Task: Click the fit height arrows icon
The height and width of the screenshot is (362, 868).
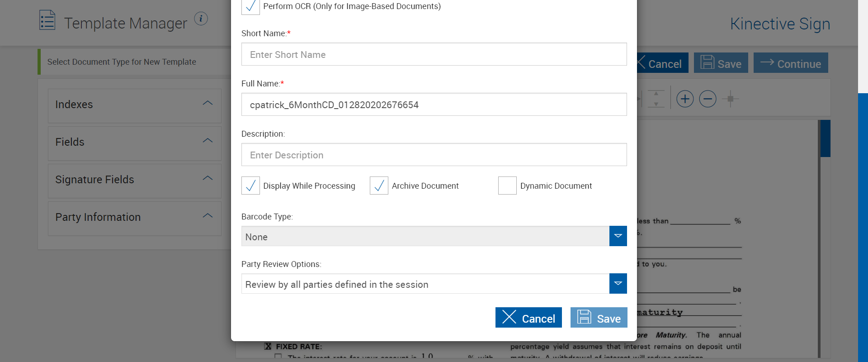Action: tap(656, 99)
